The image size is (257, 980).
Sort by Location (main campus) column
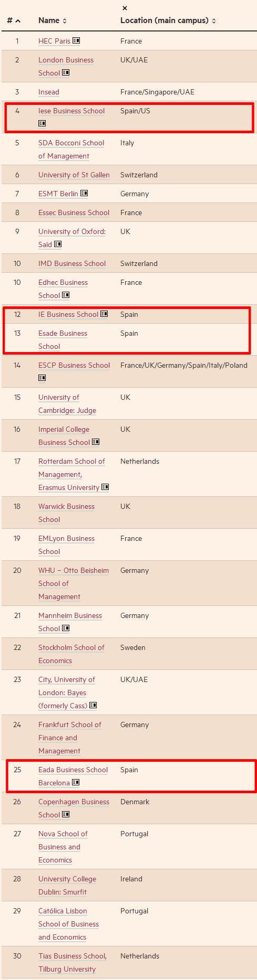168,20
